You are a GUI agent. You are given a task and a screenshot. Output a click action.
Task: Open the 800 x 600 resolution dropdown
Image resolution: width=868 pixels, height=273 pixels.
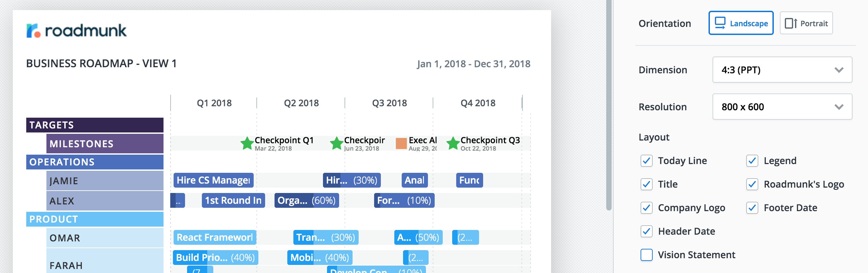coord(782,107)
